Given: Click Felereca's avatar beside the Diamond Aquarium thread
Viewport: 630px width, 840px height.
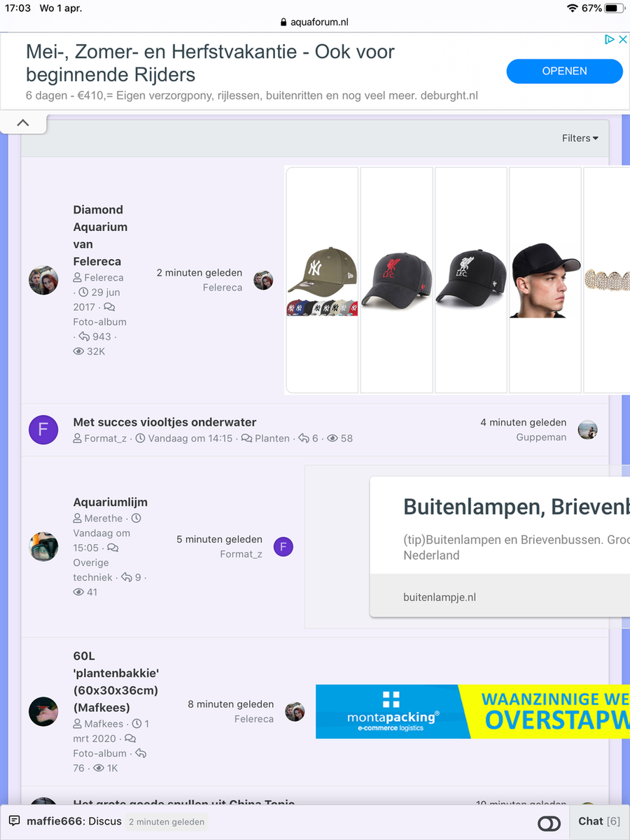Looking at the screenshot, I should (43, 280).
